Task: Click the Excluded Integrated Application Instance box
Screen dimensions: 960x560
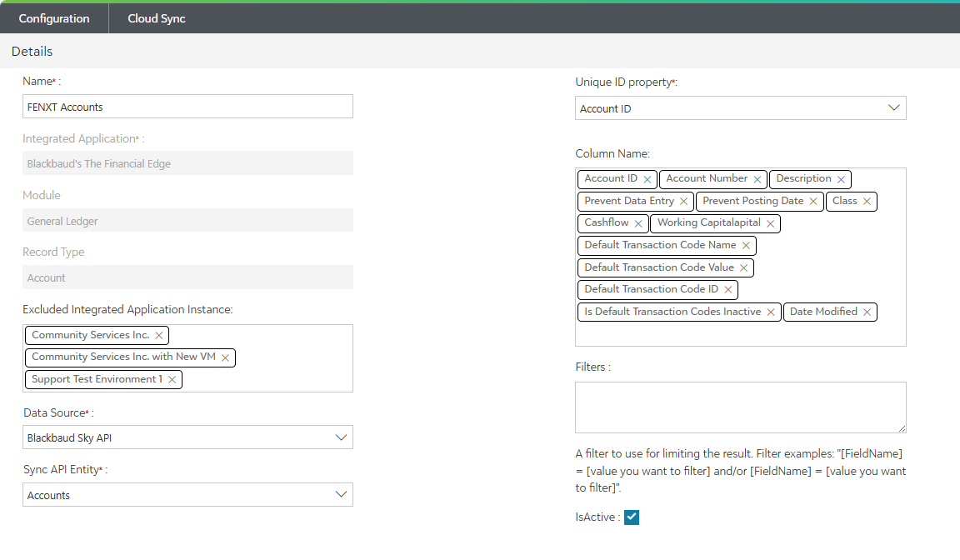Action: [x=188, y=358]
